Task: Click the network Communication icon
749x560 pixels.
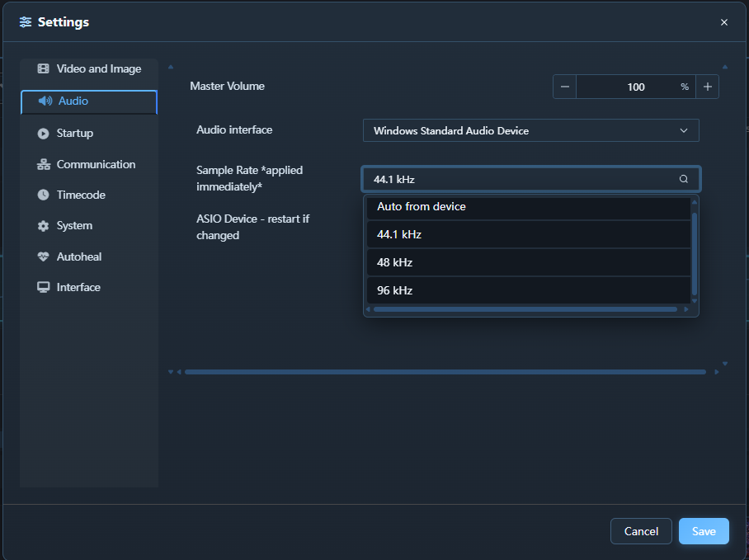Action: [44, 164]
